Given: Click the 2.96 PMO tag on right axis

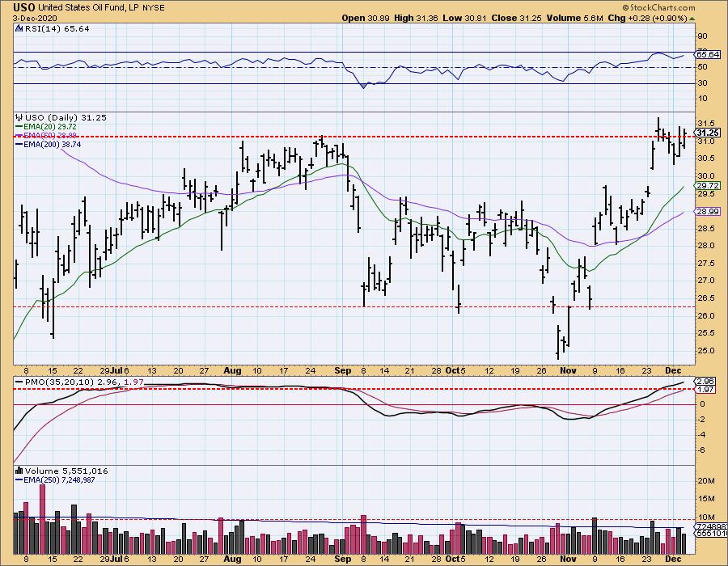Looking at the screenshot, I should tap(705, 382).
